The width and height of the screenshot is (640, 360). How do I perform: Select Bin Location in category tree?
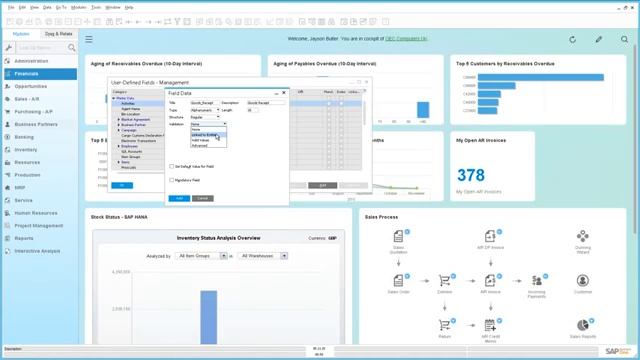point(130,114)
